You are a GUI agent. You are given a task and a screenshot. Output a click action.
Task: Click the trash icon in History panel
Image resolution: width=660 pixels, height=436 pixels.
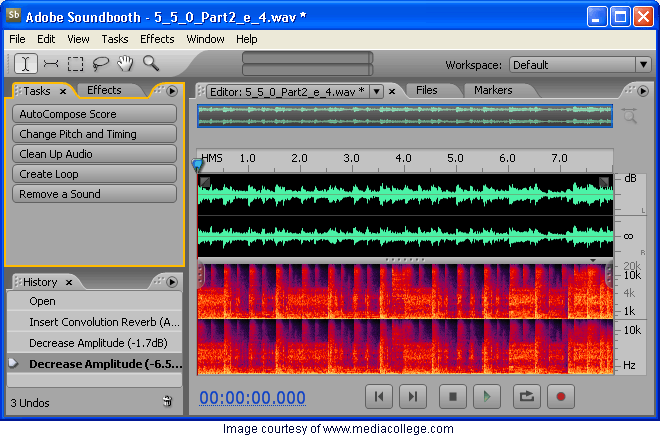pos(167,401)
